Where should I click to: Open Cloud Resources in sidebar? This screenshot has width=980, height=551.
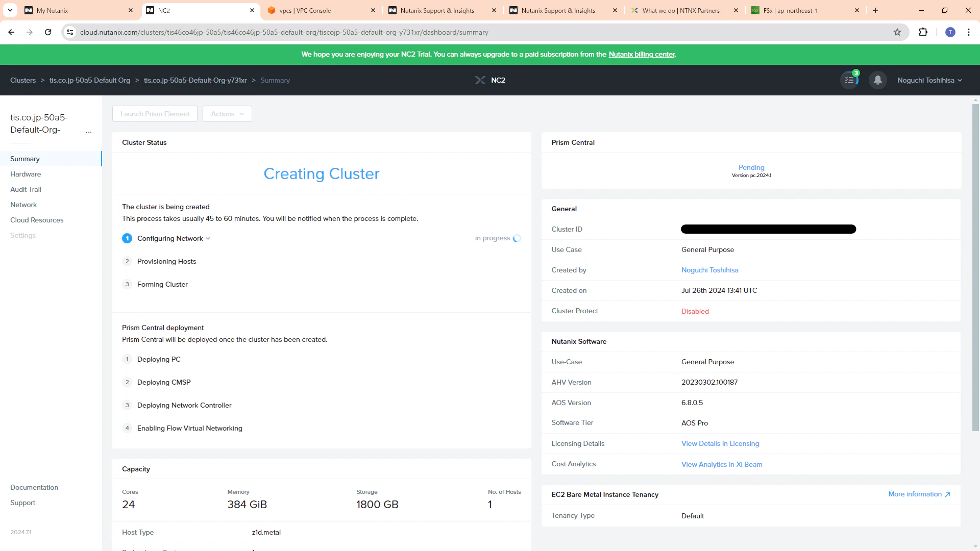pos(37,220)
